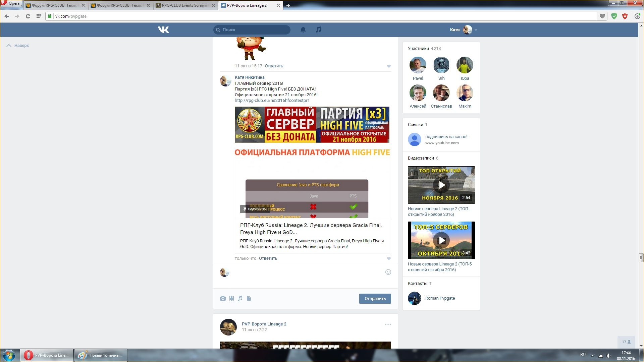Attach a video to the comment
The width and height of the screenshot is (644, 362).
click(231, 298)
